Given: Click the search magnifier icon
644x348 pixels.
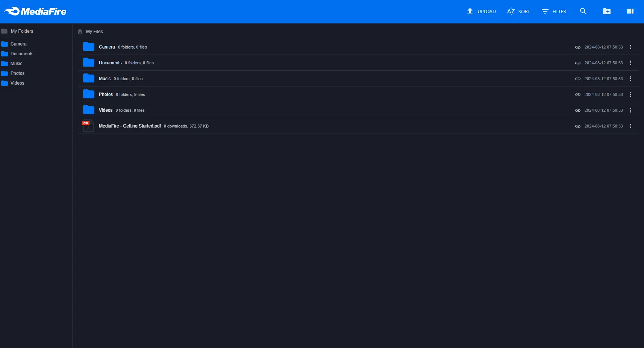Looking at the screenshot, I should (583, 11).
